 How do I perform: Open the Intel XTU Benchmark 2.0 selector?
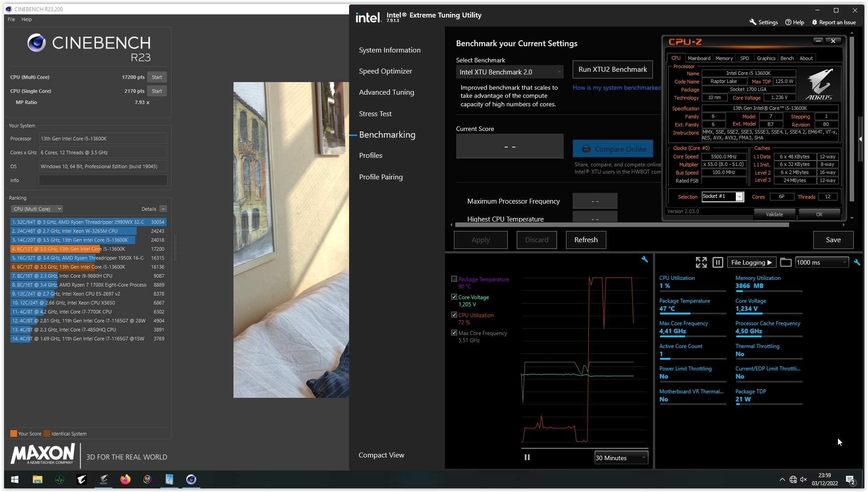pyautogui.click(x=510, y=72)
